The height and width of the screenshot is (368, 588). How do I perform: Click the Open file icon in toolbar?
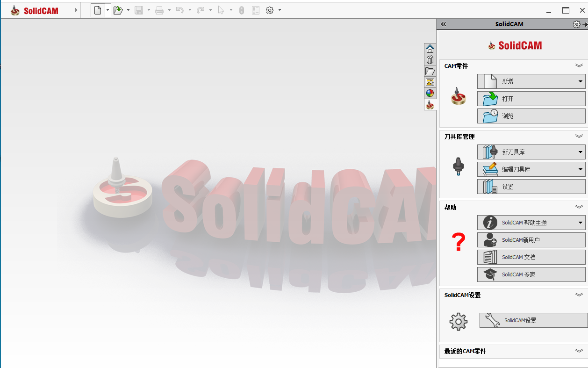118,10
